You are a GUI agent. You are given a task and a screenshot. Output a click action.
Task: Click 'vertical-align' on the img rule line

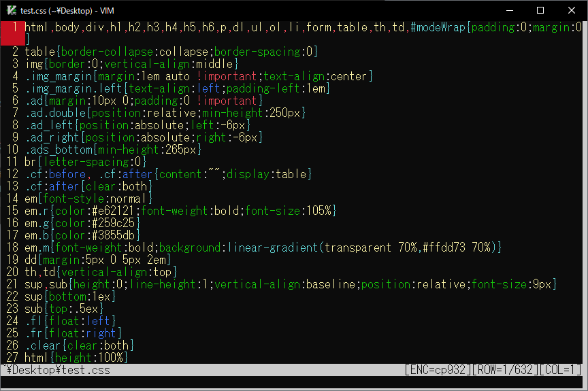click(147, 64)
